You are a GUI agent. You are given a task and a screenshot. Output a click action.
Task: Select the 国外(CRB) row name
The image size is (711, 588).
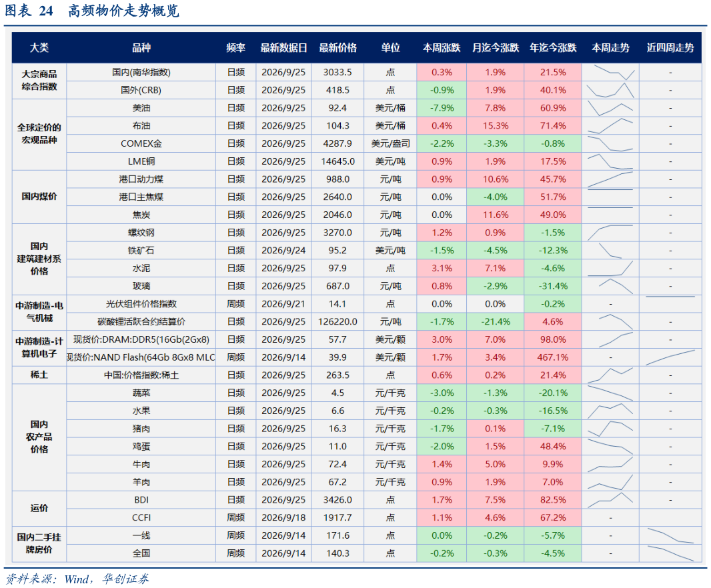tap(141, 90)
